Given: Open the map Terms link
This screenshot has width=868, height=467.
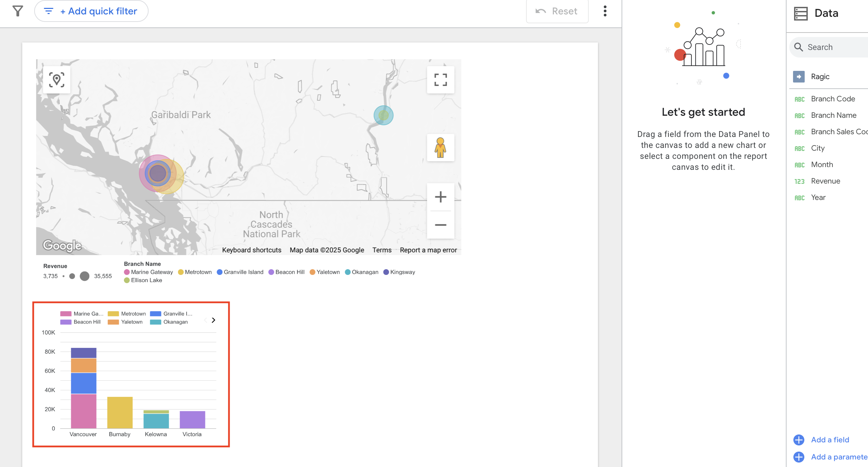Looking at the screenshot, I should pyautogui.click(x=382, y=250).
